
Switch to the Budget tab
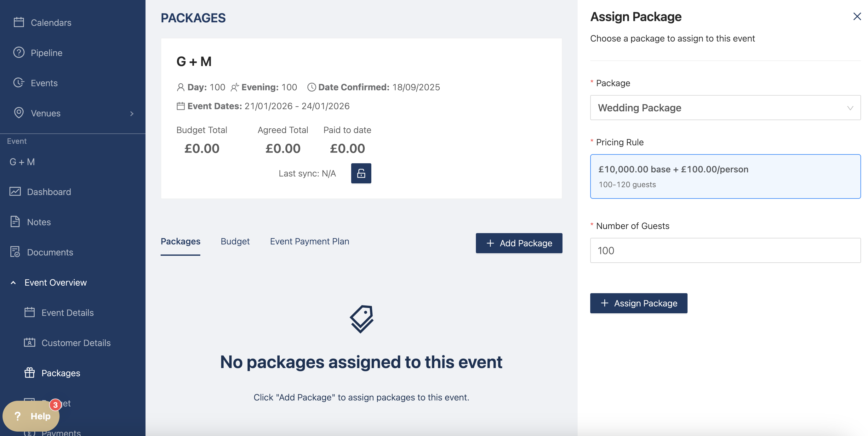coord(235,241)
